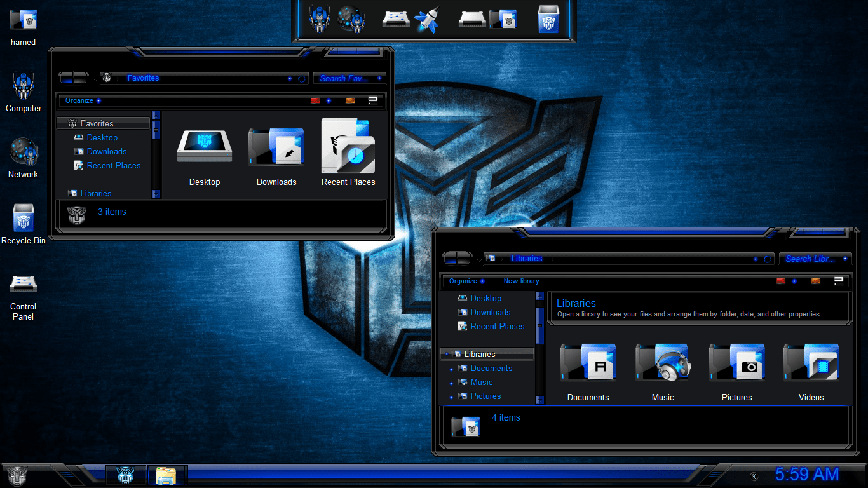868x488 pixels.
Task: Click the red view icon in Libraries toolbar
Action: click(x=781, y=281)
